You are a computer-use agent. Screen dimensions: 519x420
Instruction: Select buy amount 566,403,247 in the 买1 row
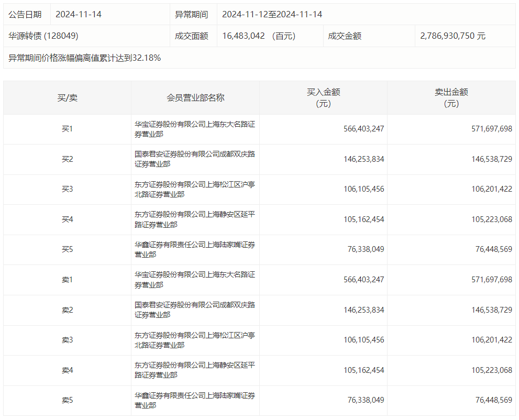point(364,129)
